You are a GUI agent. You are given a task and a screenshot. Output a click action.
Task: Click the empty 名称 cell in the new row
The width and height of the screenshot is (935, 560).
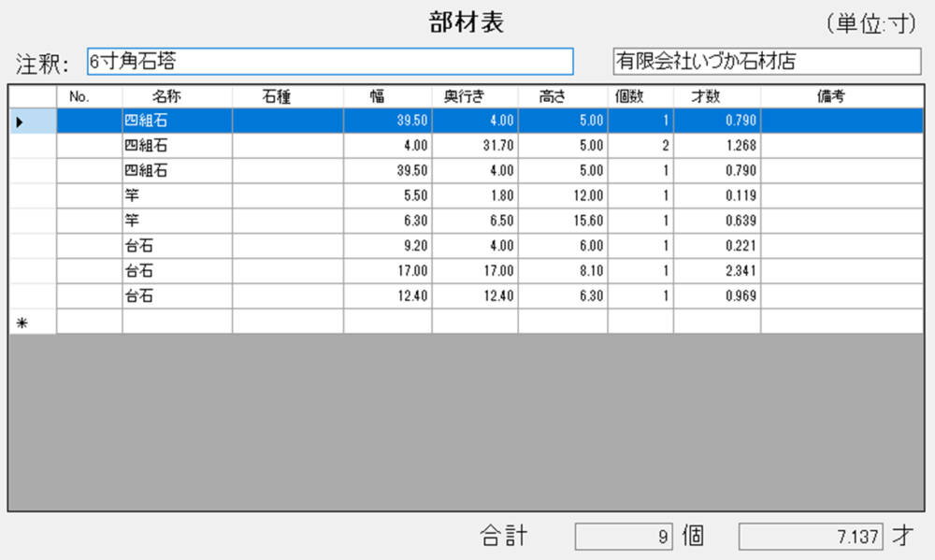point(177,322)
